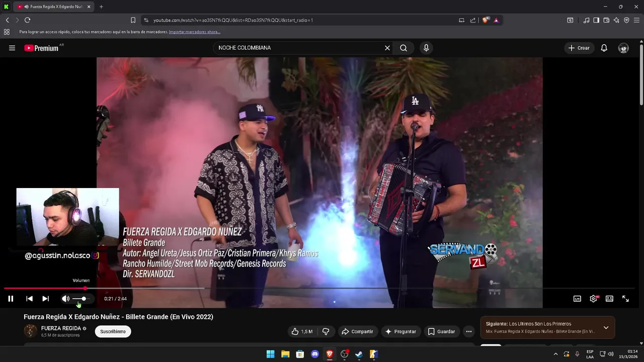The image size is (644, 362).
Task: Go to the previous video
Action: (x=29, y=299)
